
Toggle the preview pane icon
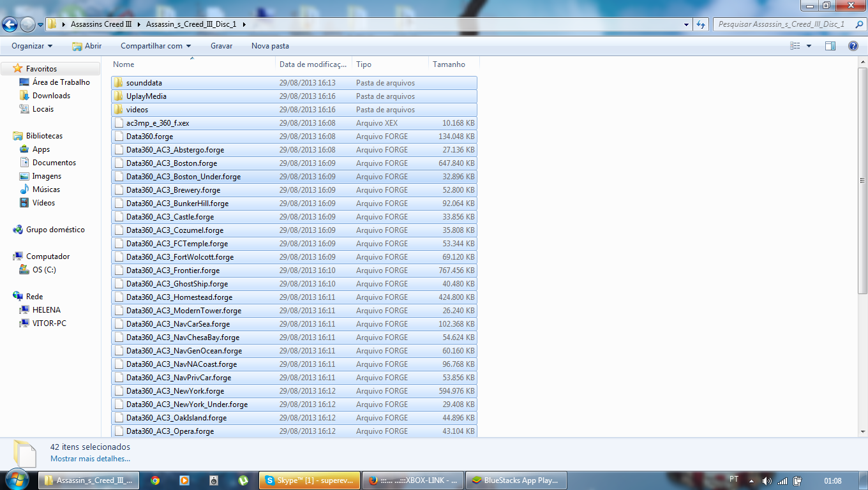coord(830,46)
